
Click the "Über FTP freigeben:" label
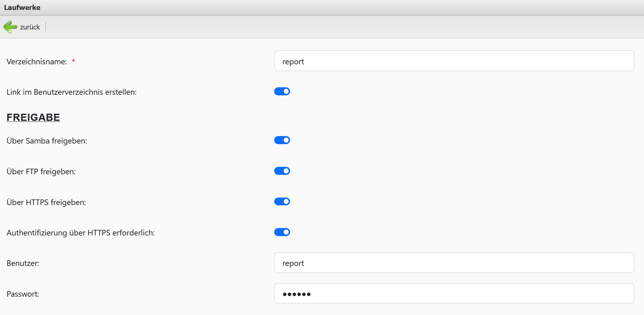click(41, 172)
